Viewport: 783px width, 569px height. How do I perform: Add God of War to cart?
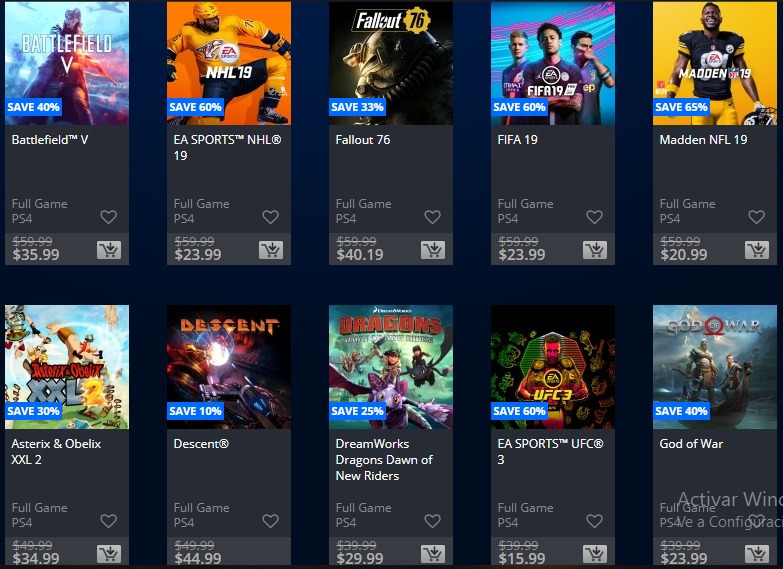(757, 554)
